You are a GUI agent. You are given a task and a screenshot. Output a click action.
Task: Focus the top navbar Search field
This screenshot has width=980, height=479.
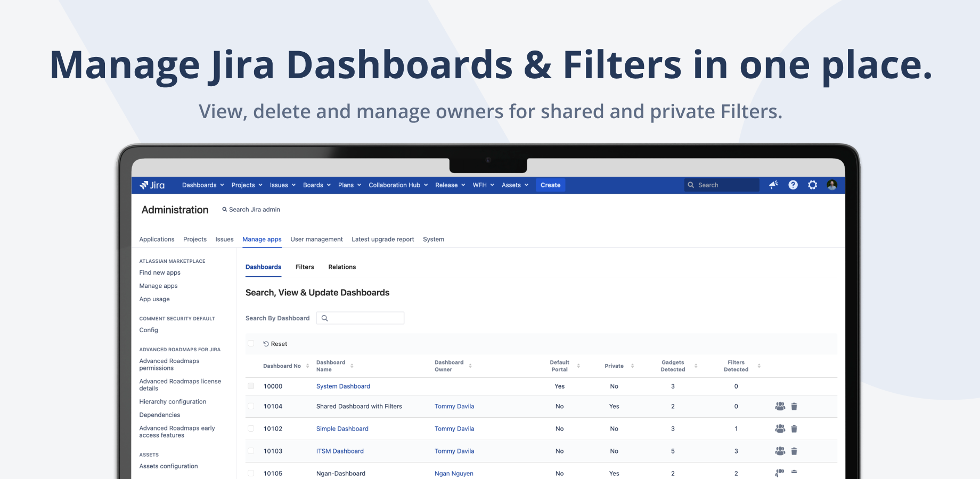722,185
